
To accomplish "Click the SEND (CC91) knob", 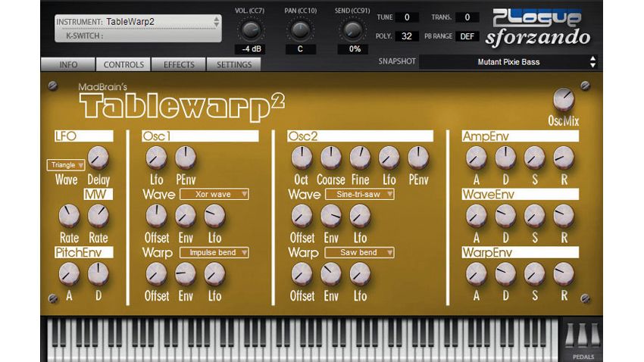I will (352, 30).
